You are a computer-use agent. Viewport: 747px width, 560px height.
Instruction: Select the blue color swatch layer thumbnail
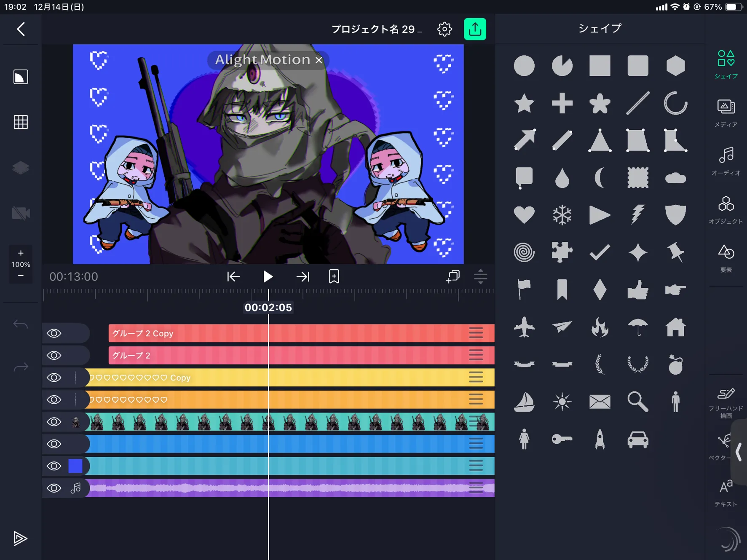click(75, 466)
